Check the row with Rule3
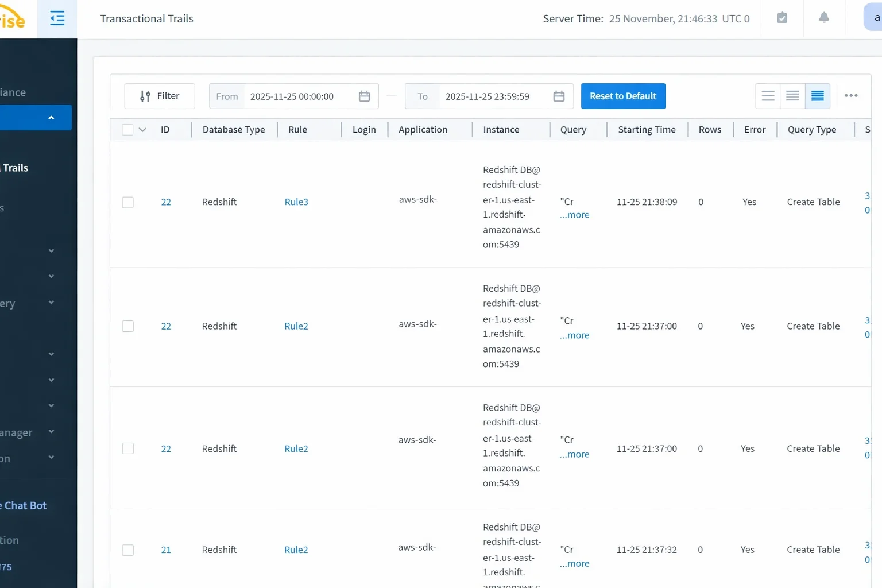Image resolution: width=882 pixels, height=588 pixels. point(127,202)
